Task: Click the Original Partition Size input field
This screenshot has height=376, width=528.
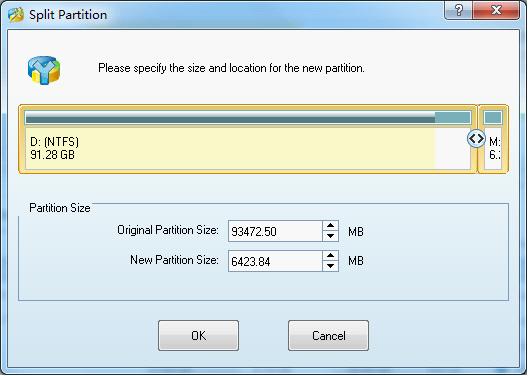Action: [275, 231]
